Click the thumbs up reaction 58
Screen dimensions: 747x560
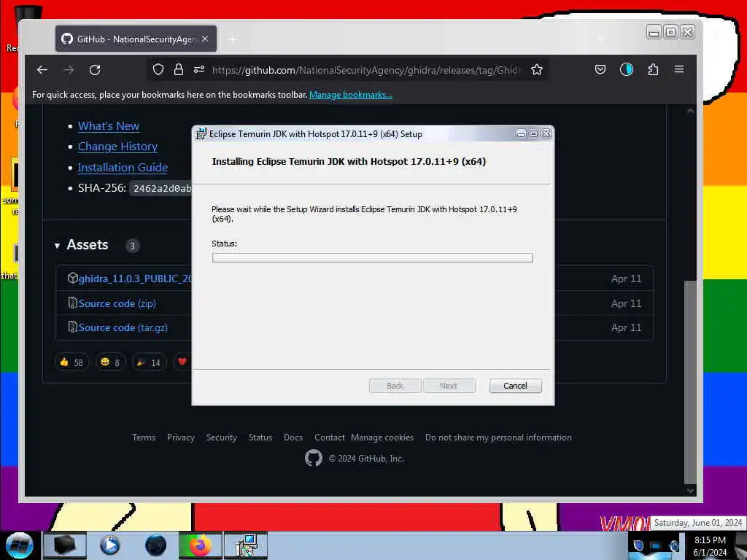click(71, 363)
